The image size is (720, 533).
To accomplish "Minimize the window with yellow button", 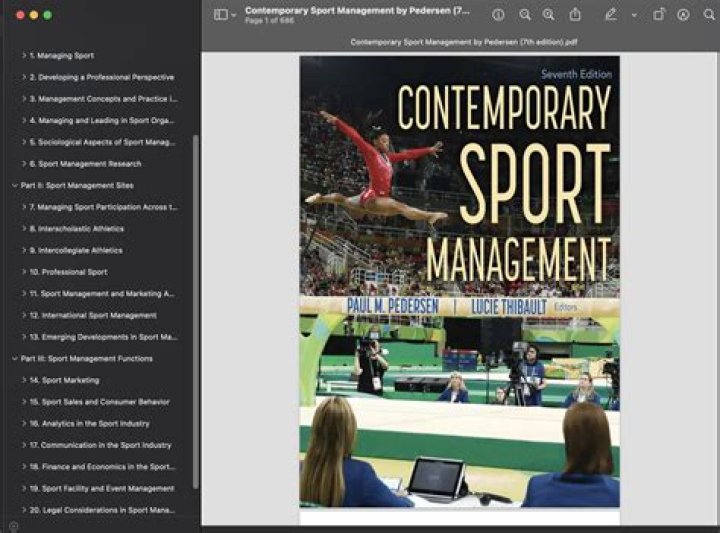I will click(x=34, y=15).
